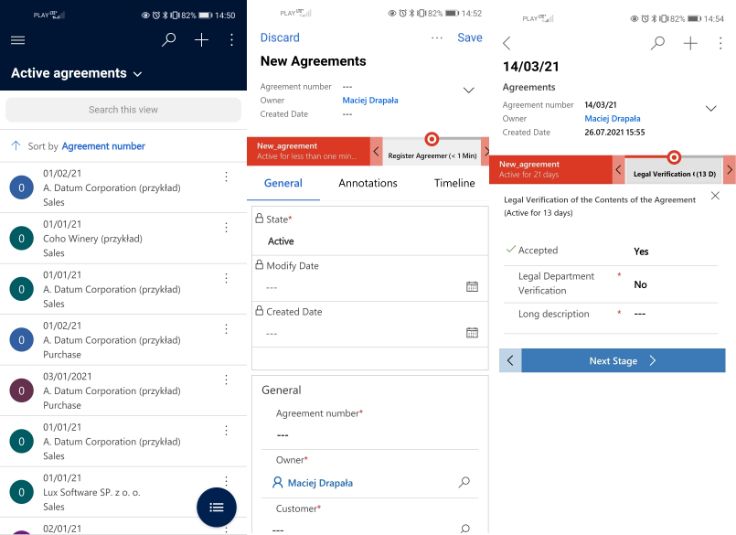Tap search icon in Active agreements header

169,40
